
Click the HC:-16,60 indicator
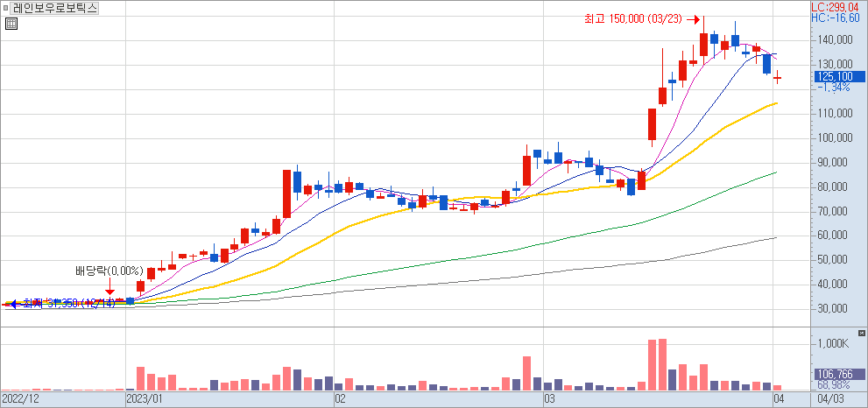[x=836, y=18]
